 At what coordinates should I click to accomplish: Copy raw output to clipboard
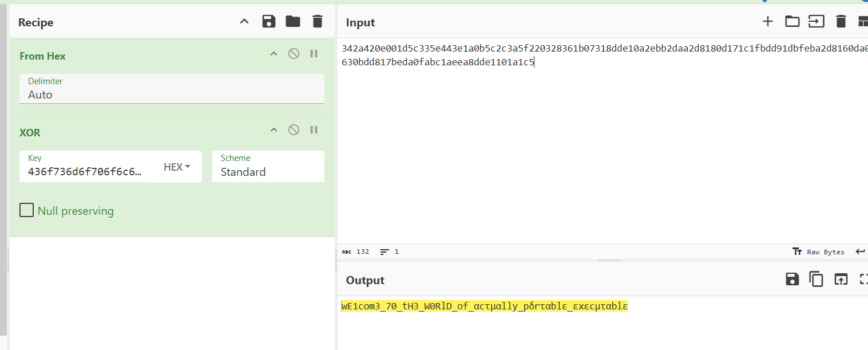(816, 279)
